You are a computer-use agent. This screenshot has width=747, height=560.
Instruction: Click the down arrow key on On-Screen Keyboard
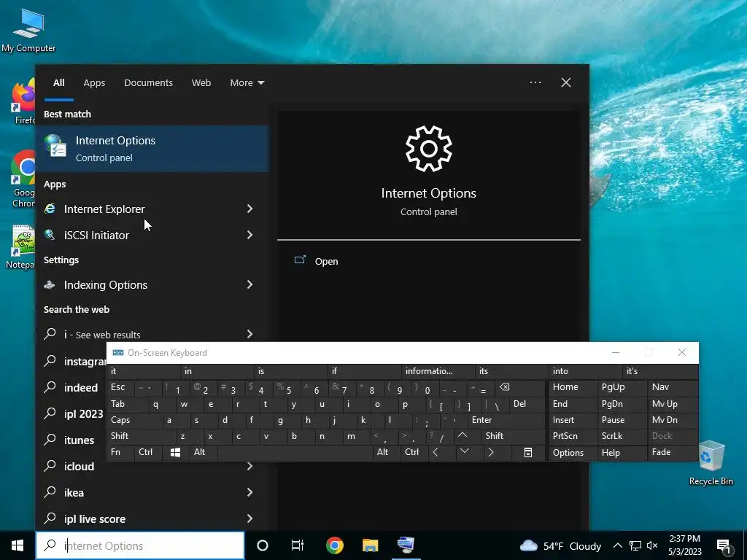point(465,451)
